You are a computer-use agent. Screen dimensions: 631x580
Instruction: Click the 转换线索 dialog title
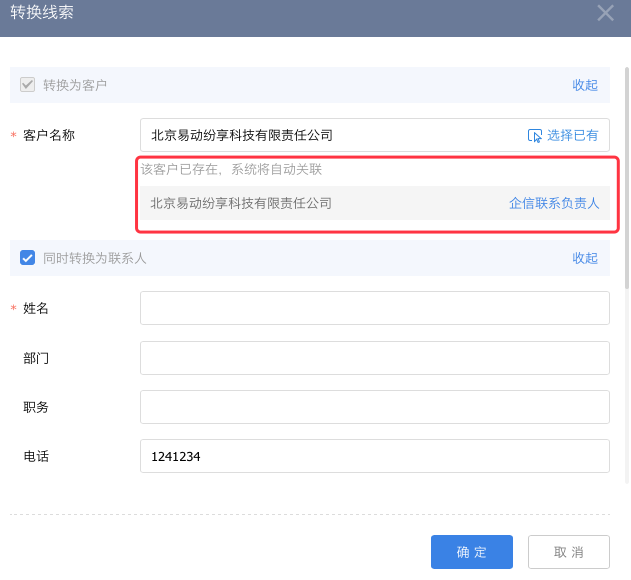[x=42, y=13]
